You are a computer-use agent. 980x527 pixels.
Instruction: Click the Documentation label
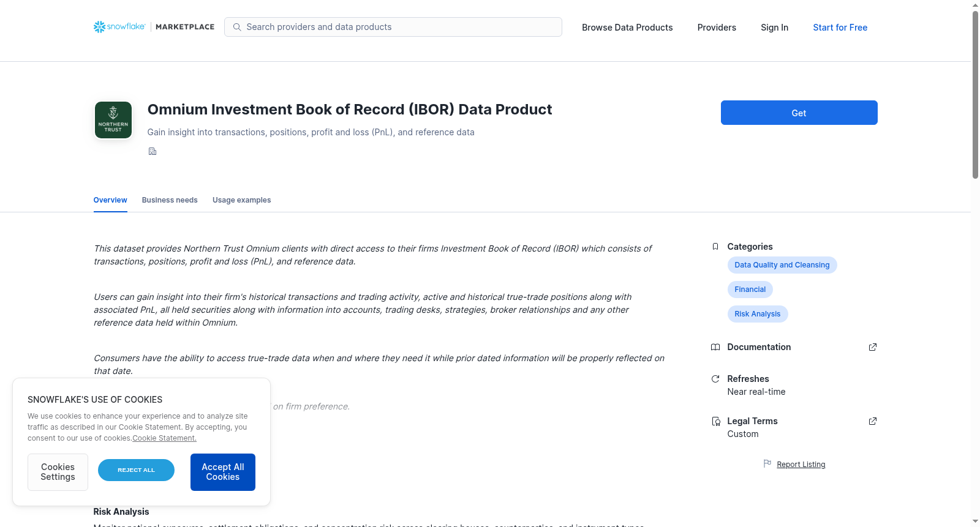[x=759, y=347]
